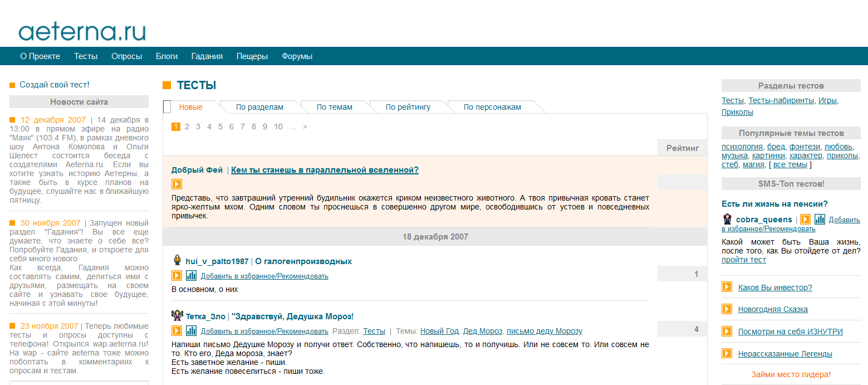Open the Создай свой тест! link
This screenshot has width=868, height=385.
tap(54, 85)
